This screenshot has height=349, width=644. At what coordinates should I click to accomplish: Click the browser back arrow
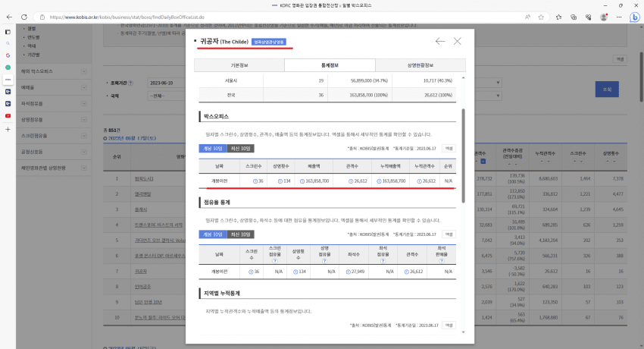9,17
